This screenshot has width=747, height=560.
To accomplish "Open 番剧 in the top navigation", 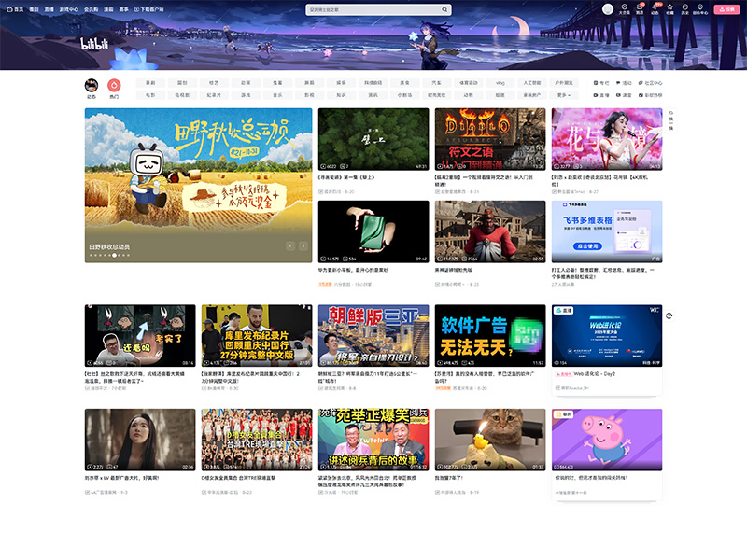I will (x=33, y=9).
